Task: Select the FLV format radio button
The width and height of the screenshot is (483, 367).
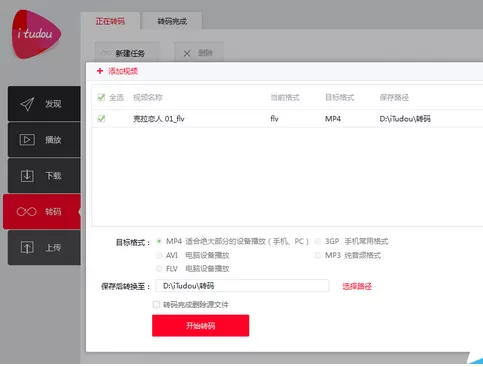Action: pyautogui.click(x=159, y=269)
